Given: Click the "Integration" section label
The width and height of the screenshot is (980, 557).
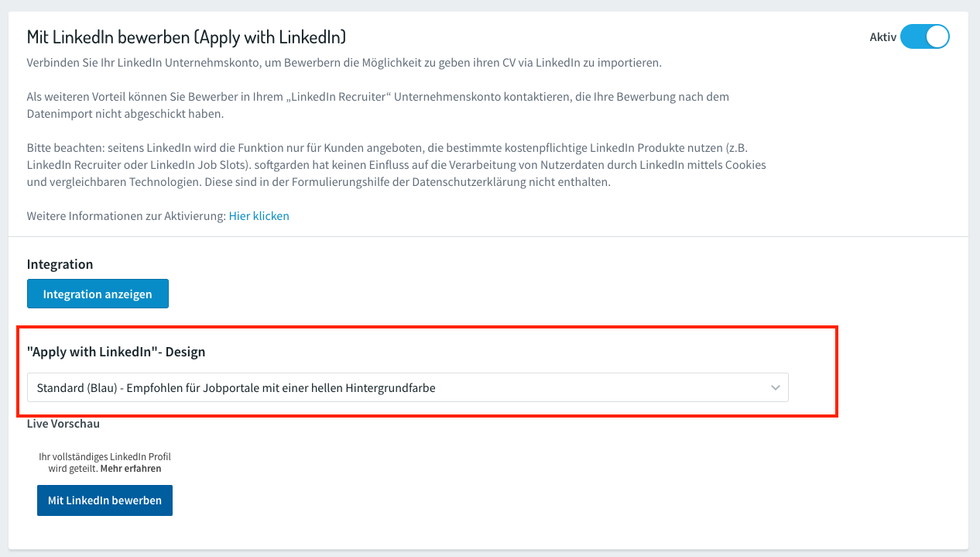Looking at the screenshot, I should click(x=60, y=264).
